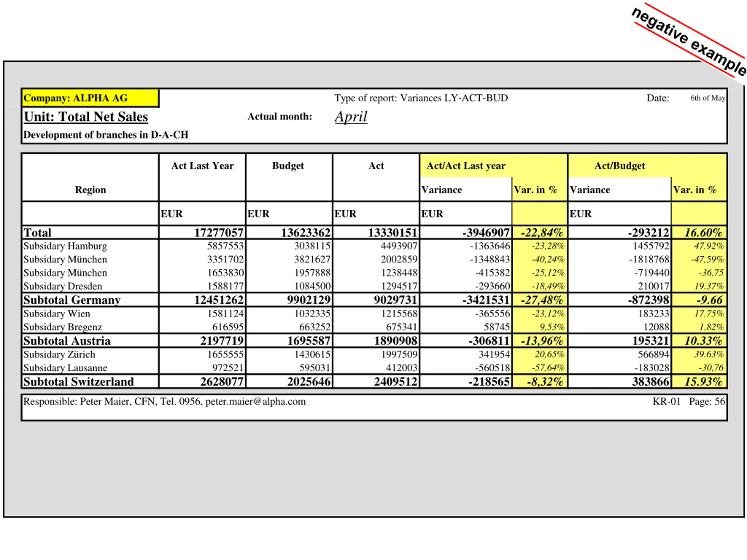Select Dresden variance value 210017
This screenshot has width=747, height=560.
[x=653, y=286]
